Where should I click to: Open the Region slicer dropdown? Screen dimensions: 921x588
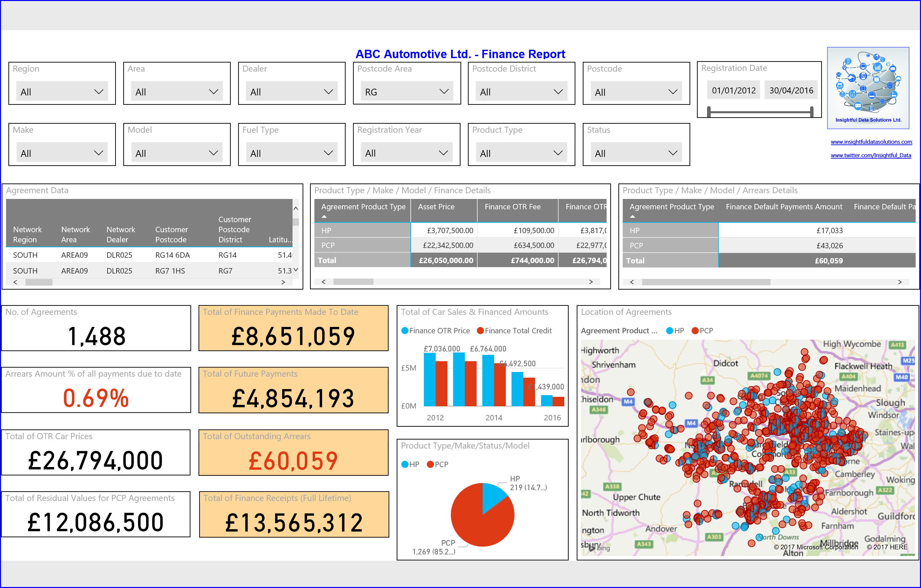(98, 91)
